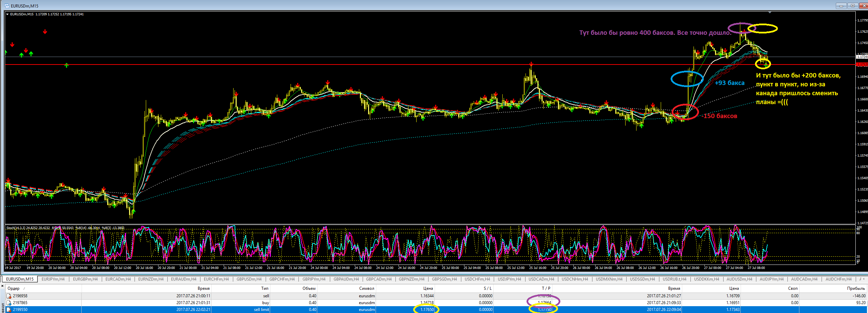The height and width of the screenshot is (313, 868).
Task: Select the USDCADm,H4 chart tab
Action: (x=541, y=279)
